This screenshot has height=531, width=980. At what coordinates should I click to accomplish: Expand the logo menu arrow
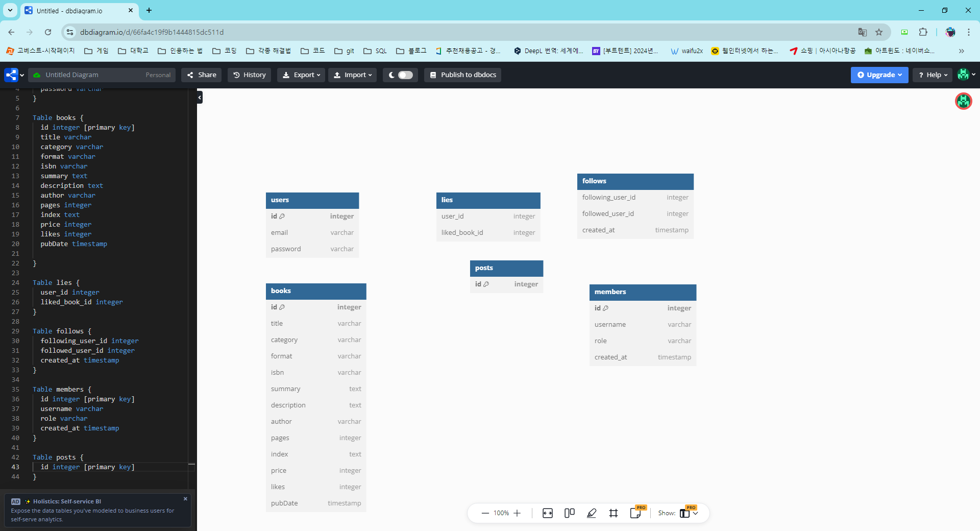click(22, 75)
